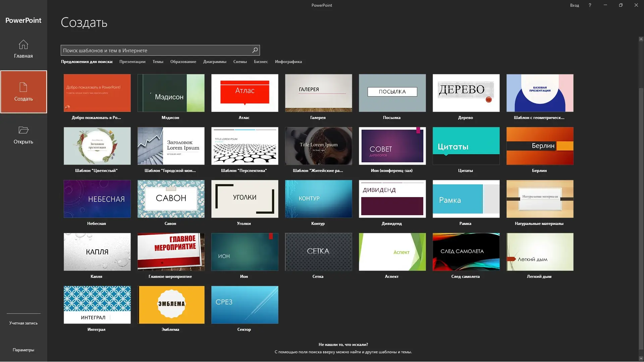Viewport: 644px width, 362px height.
Task: Select the Образование search suggestion
Action: (x=183, y=62)
